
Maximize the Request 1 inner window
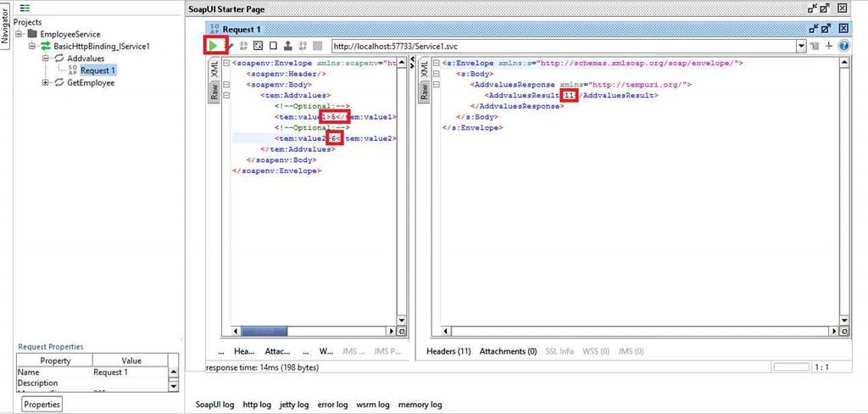pos(826,29)
